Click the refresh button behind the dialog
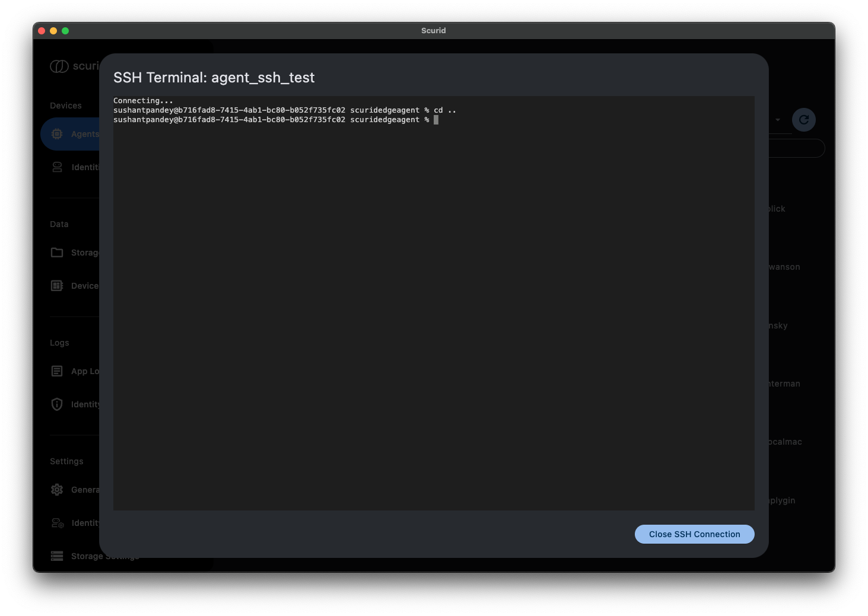The height and width of the screenshot is (616, 868). (x=804, y=120)
